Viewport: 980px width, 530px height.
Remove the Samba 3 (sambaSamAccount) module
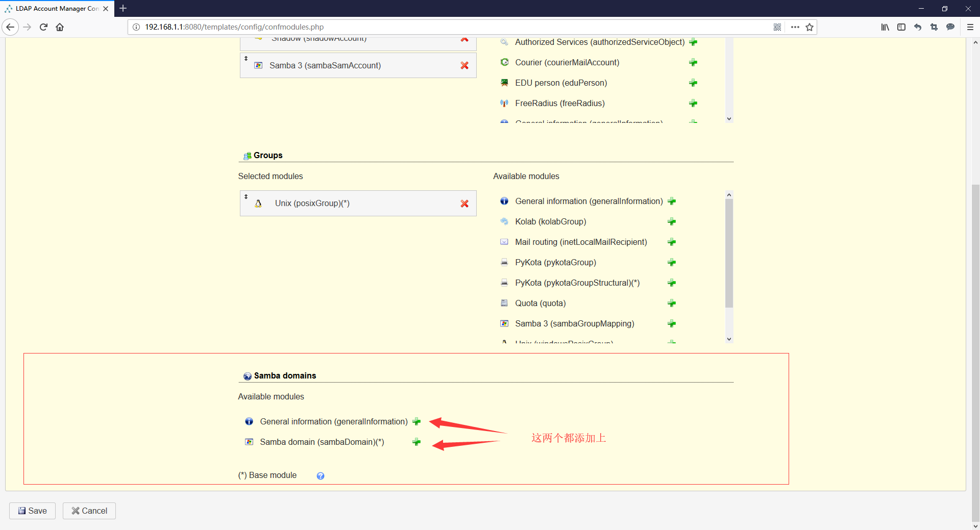[464, 65]
